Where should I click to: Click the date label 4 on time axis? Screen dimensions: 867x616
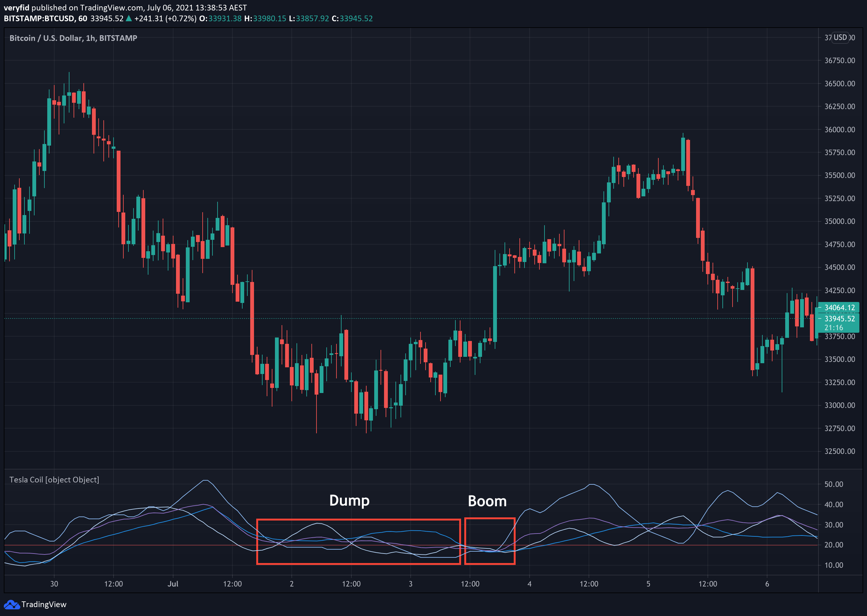click(x=530, y=584)
